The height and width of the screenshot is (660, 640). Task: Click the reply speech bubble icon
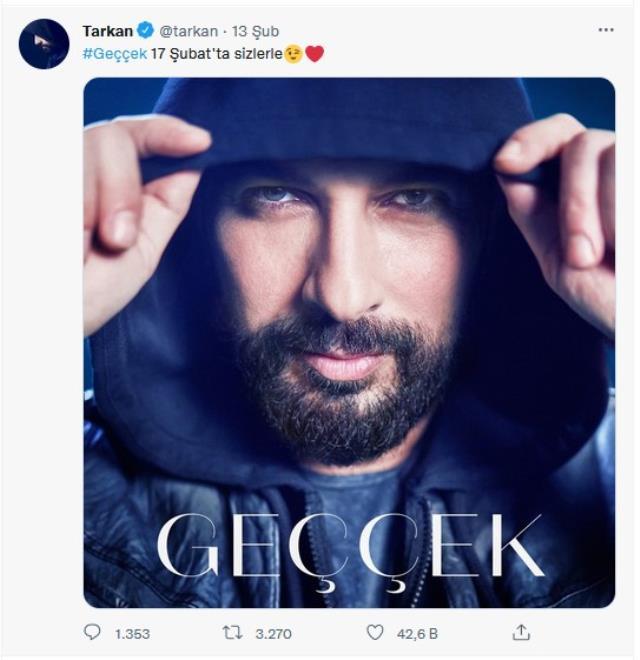point(92,632)
